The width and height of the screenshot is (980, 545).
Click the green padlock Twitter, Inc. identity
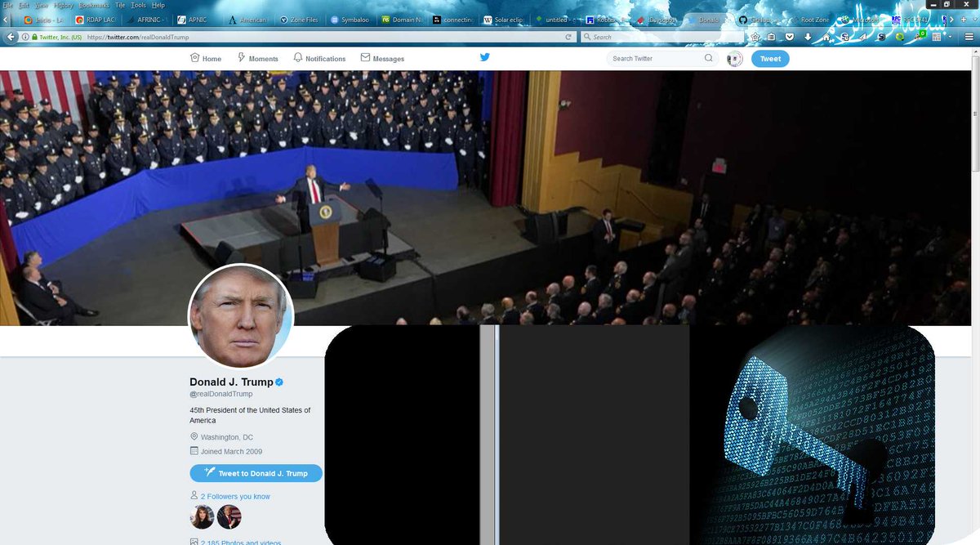(58, 37)
